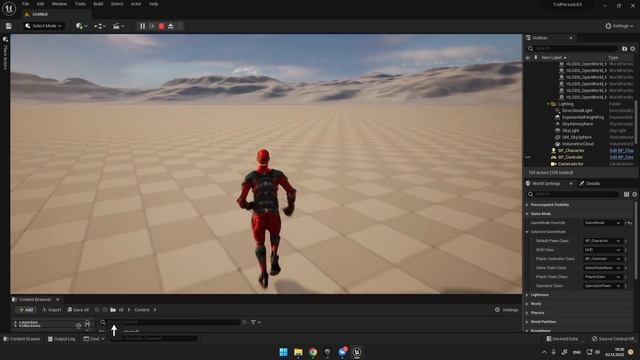Click Edit BP_Character blueprint link

621,150
